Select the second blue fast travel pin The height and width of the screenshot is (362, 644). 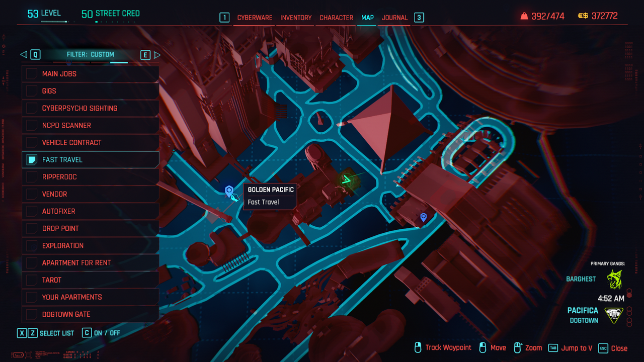(x=424, y=217)
